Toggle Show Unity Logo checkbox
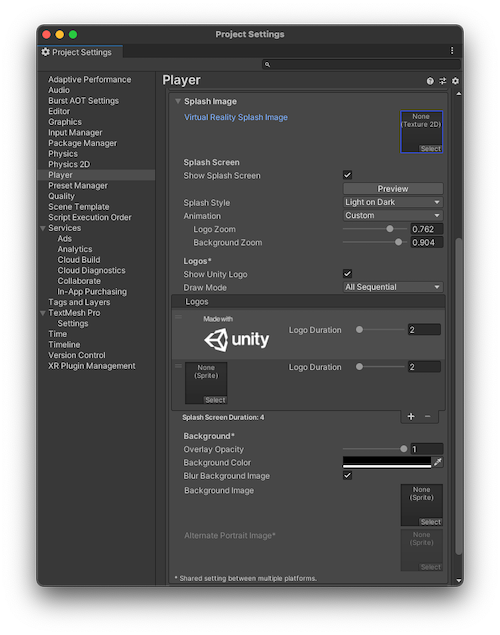Image resolution: width=500 pixels, height=635 pixels. tap(347, 274)
